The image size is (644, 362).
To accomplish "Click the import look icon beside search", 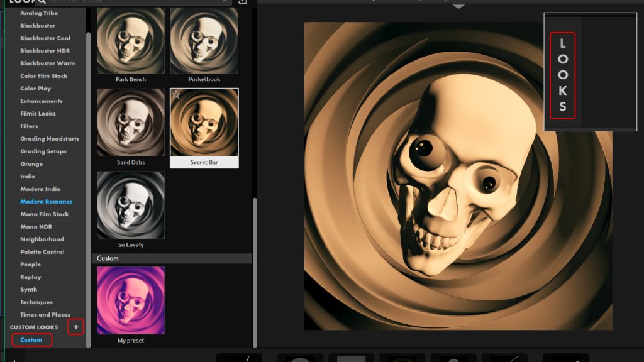I will pyautogui.click(x=243, y=2).
